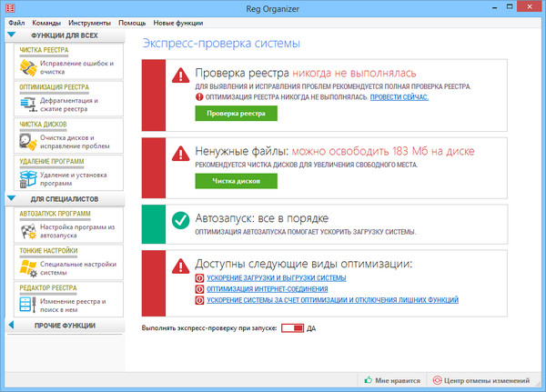Screen dimensions: 546x392
Task: Click Центр отмены изменений in status bar
Action: point(486,379)
